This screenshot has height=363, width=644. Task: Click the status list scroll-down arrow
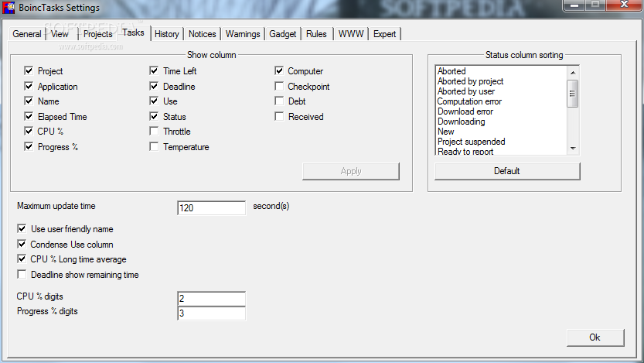pos(573,148)
